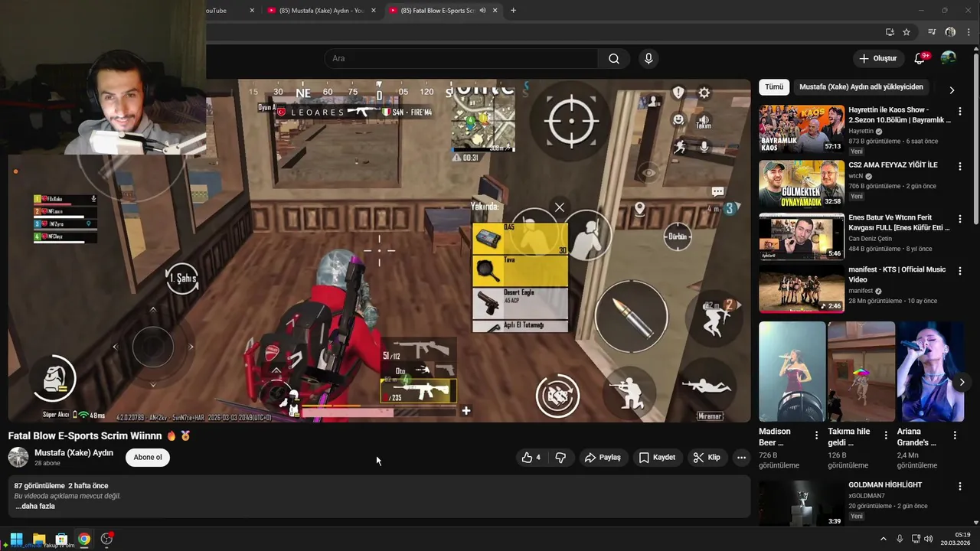Open Mustafa (Xake) Aydın channel avatar

pos(18,457)
